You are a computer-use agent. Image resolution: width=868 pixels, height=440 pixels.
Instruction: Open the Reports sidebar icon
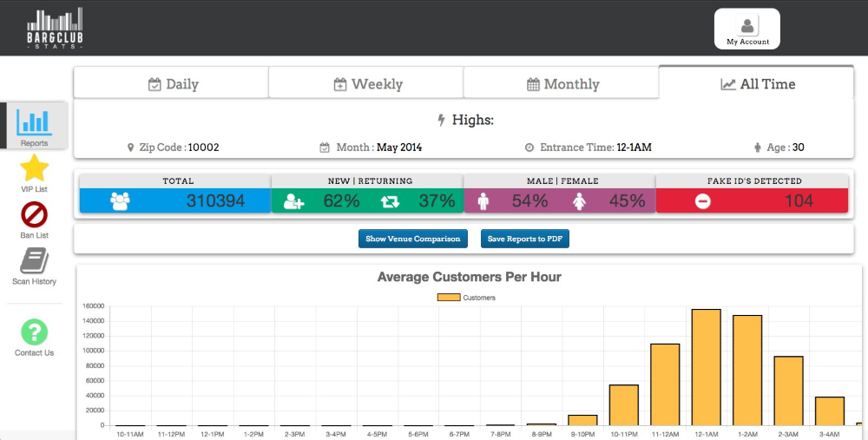34,123
